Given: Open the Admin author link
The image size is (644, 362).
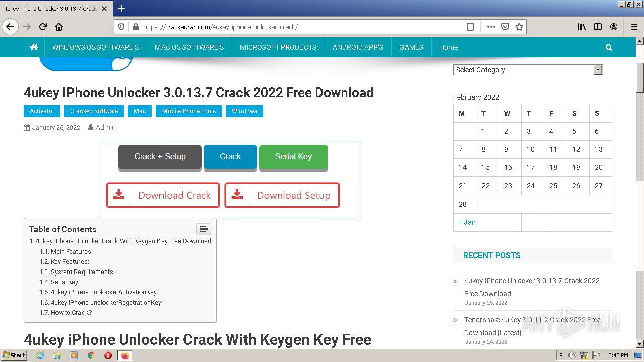Looking at the screenshot, I should pos(106,128).
